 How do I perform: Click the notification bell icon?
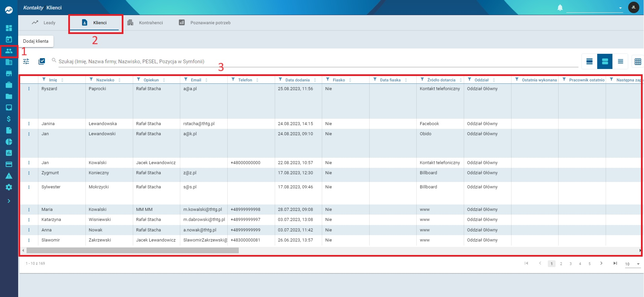pyautogui.click(x=560, y=7)
